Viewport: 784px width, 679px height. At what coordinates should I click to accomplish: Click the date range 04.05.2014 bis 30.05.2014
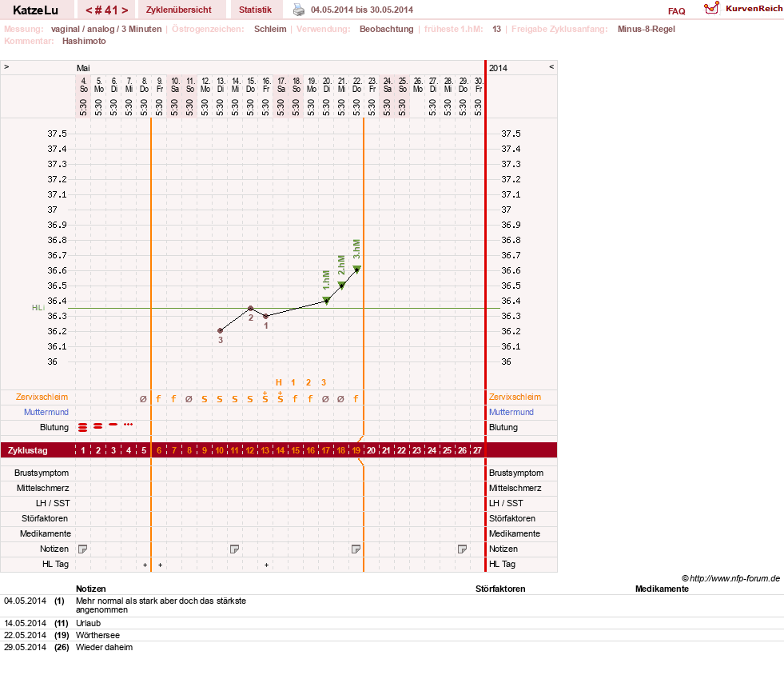point(362,10)
